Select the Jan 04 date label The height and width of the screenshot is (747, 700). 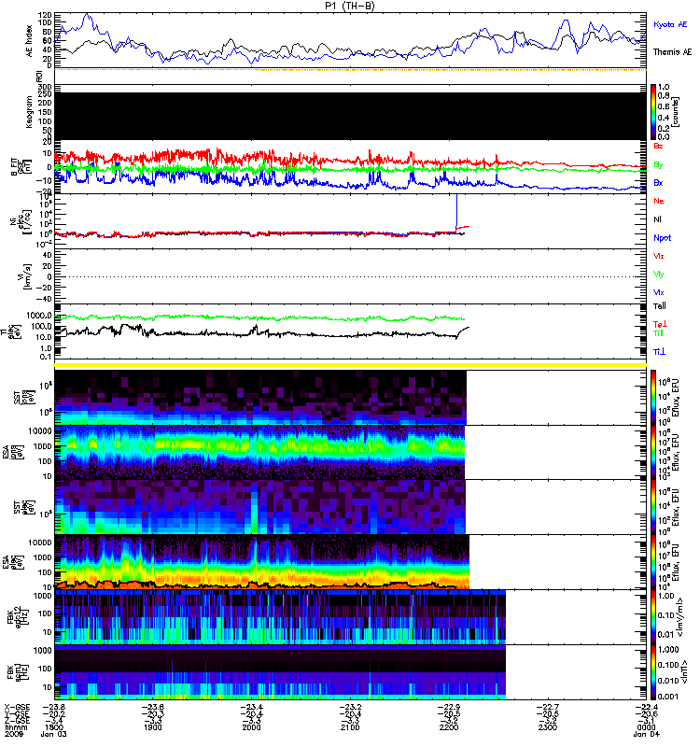pos(646,734)
